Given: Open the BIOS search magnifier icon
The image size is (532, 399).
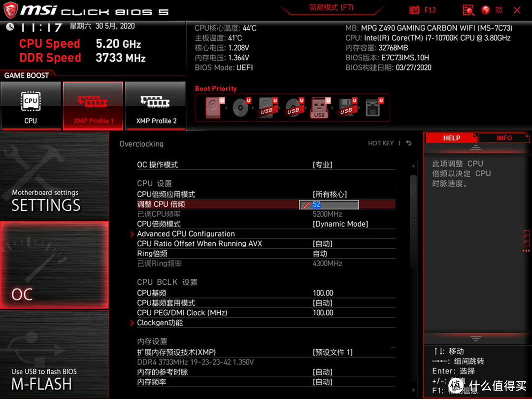Looking at the screenshot, I should click(468, 10).
